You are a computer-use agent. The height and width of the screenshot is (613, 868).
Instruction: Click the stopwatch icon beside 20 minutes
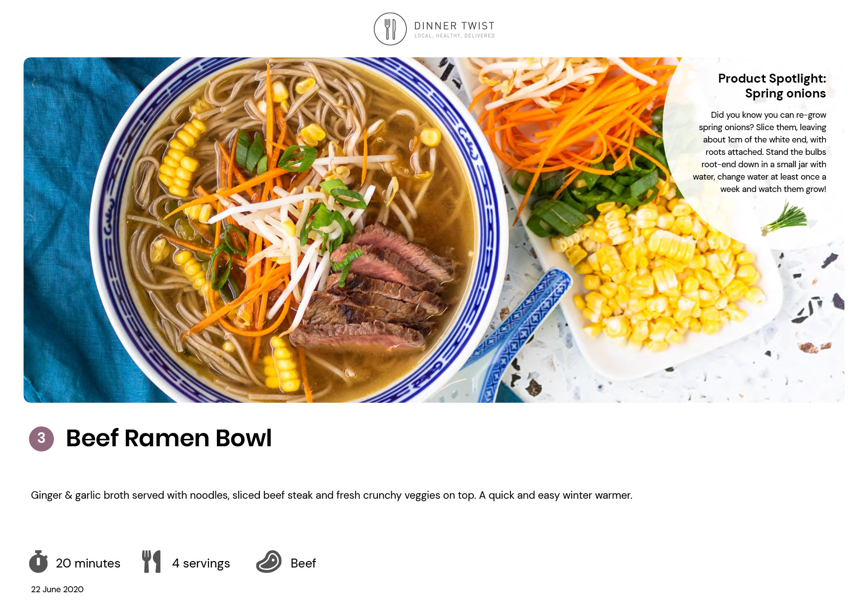pos(38,562)
